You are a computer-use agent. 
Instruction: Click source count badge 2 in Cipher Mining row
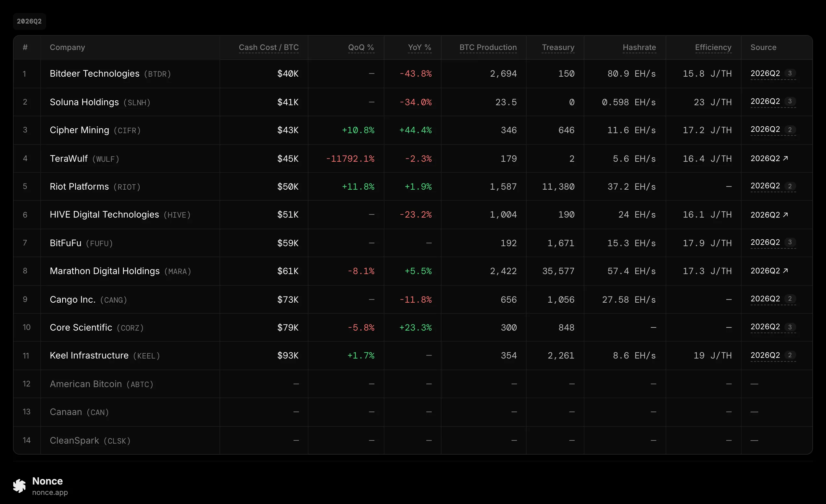pyautogui.click(x=790, y=130)
